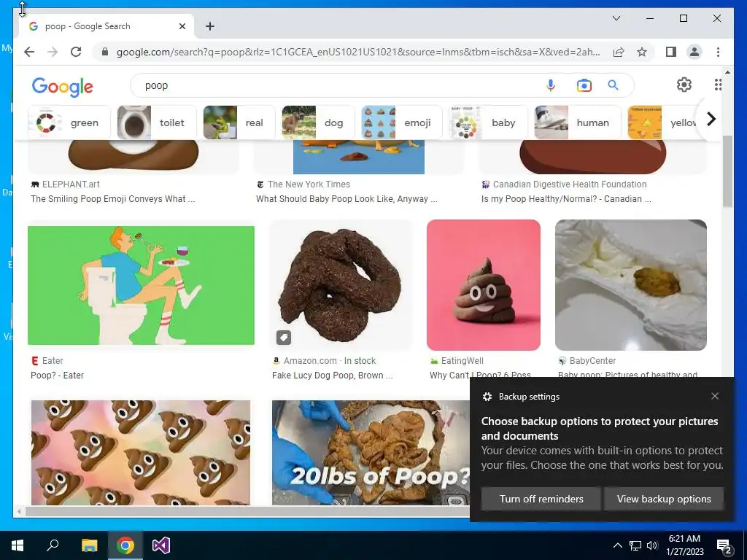The height and width of the screenshot is (560, 747).
Task: Open Chrome side panel
Action: point(671,52)
